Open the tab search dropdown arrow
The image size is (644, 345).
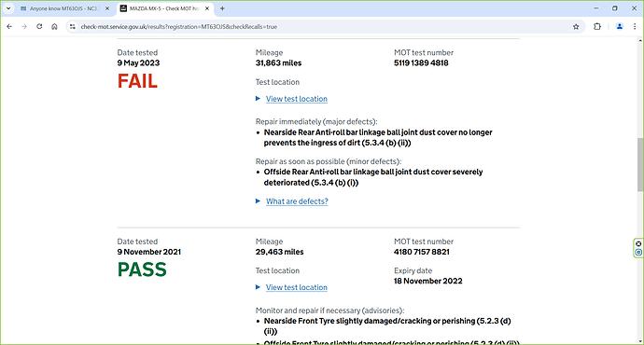(8, 8)
